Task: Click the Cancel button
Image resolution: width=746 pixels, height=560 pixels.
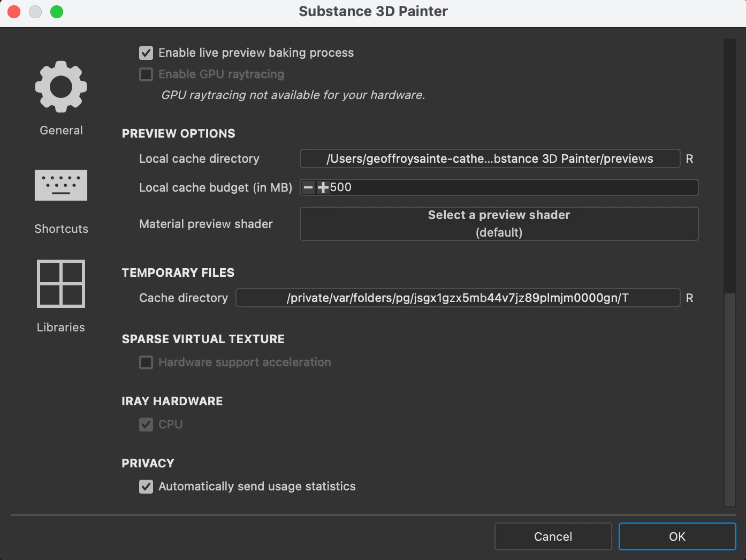Action: [x=553, y=536]
